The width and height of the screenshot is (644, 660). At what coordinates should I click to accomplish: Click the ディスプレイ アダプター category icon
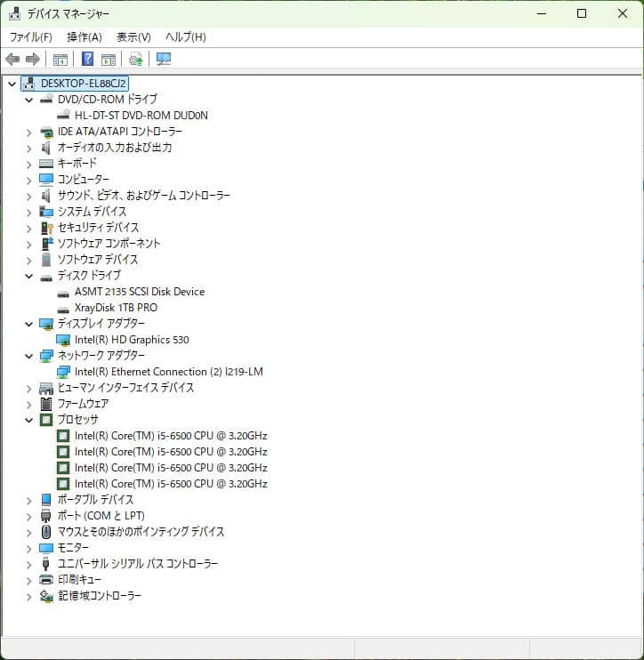46,324
